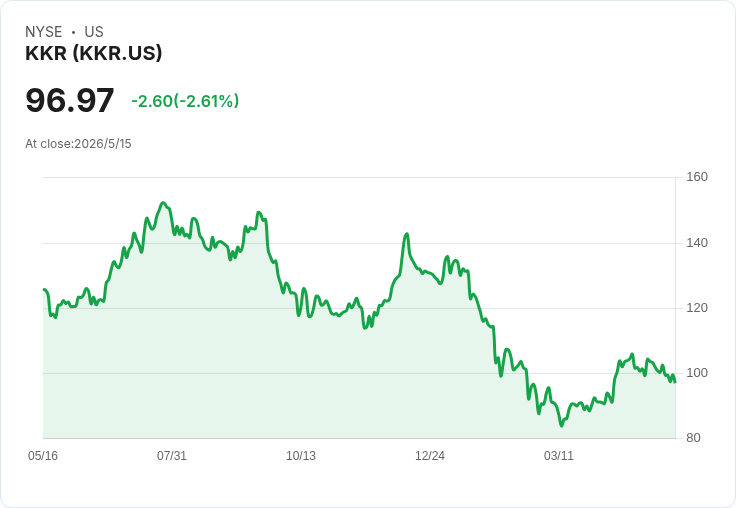Select the 03/11 date on time axis
The height and width of the screenshot is (508, 736).
[559, 456]
